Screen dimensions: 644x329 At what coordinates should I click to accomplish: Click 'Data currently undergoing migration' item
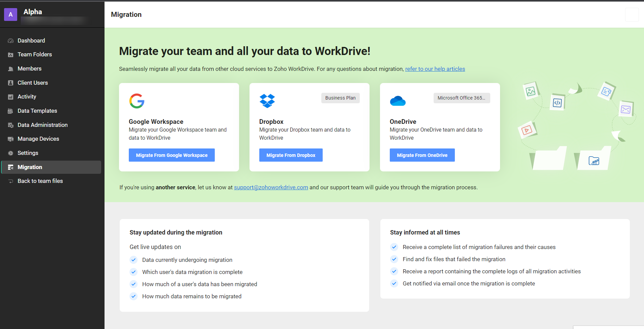tap(187, 260)
